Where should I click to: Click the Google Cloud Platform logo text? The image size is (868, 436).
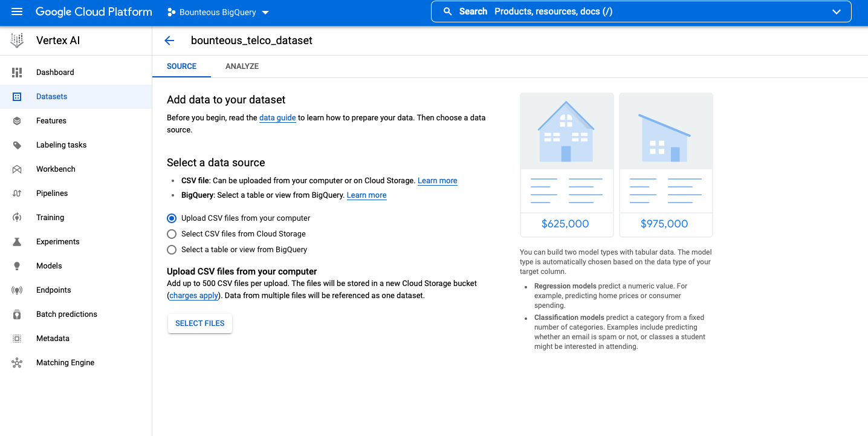coord(94,12)
